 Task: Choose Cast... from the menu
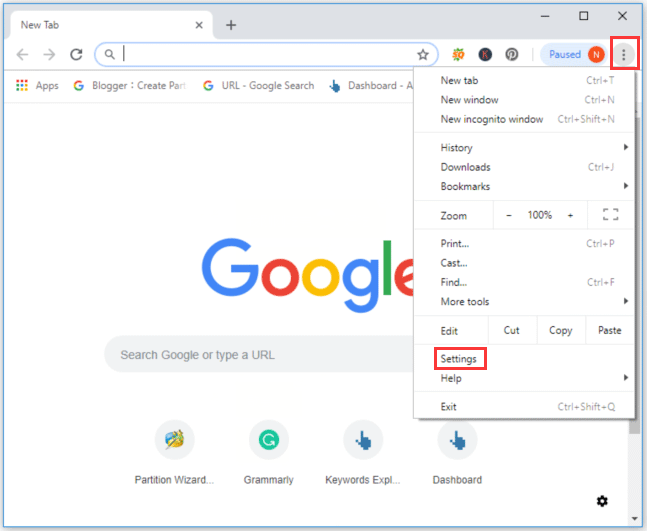524,263
